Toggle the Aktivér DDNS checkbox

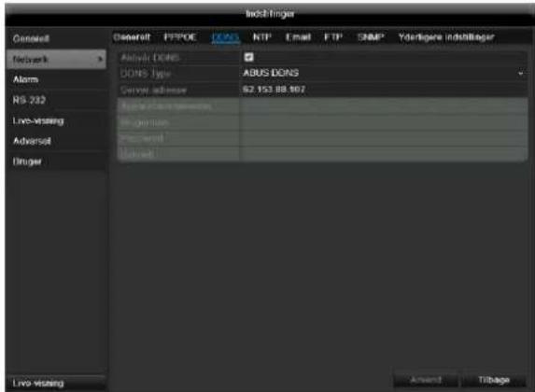pos(248,57)
